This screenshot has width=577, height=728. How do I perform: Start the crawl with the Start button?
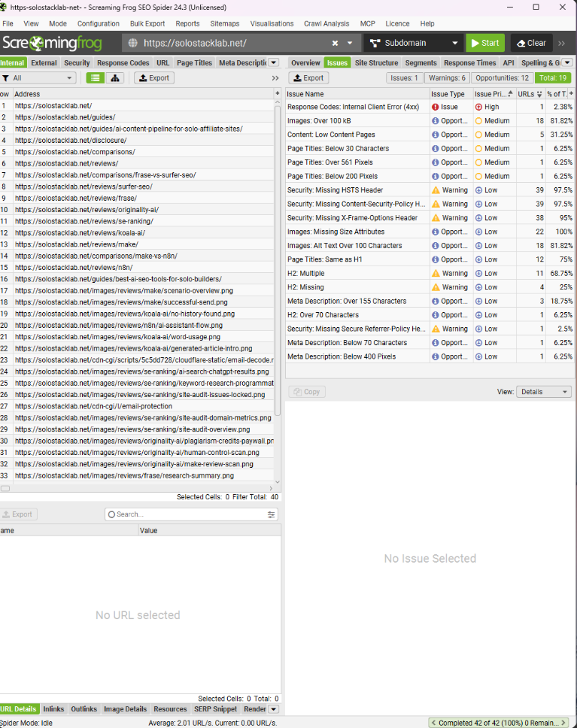point(485,43)
